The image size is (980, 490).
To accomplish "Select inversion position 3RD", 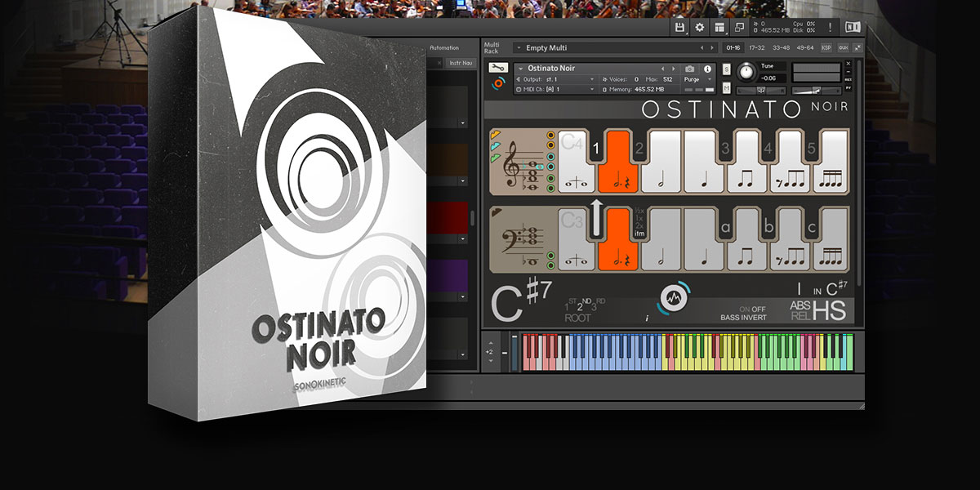I will 598,306.
